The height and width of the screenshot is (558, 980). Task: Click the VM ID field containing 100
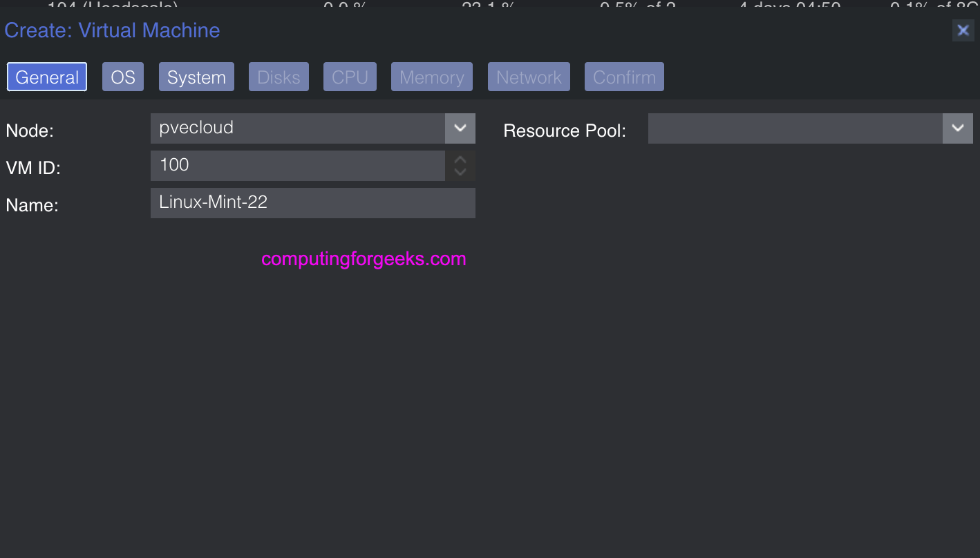pyautogui.click(x=297, y=166)
